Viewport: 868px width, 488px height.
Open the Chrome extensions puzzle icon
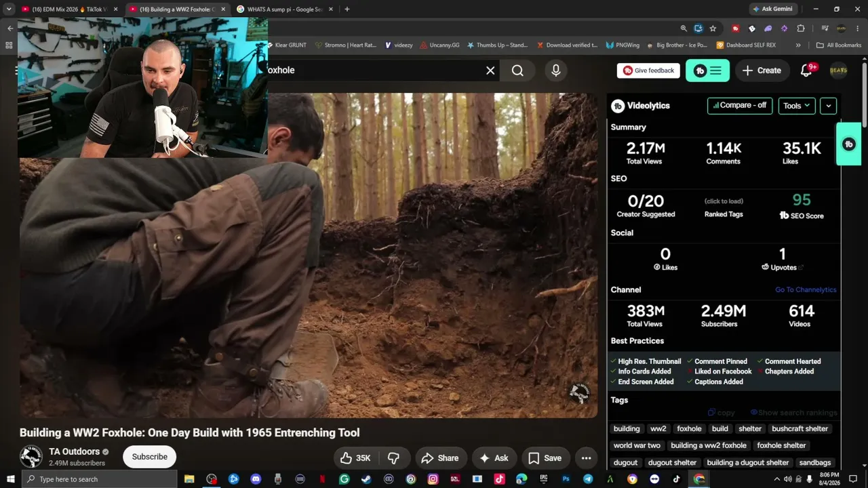(801, 28)
